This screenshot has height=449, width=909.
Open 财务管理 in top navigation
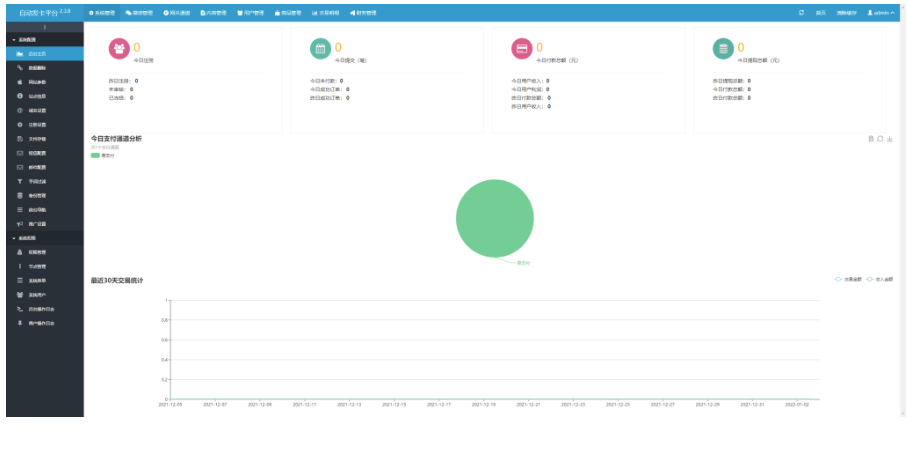pos(363,13)
